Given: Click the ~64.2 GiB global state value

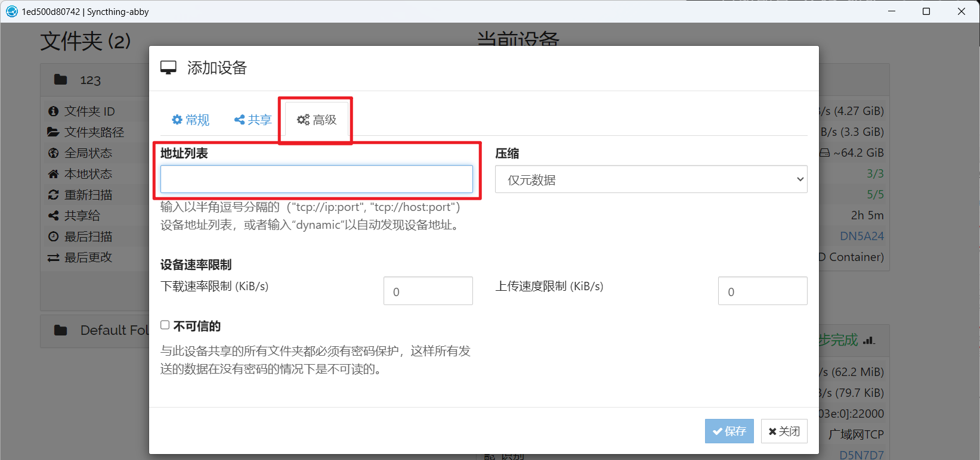Looking at the screenshot, I should (858, 153).
